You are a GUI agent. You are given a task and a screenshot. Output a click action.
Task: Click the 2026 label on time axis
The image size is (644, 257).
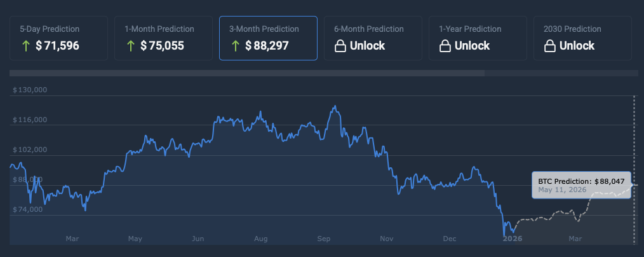(x=512, y=239)
